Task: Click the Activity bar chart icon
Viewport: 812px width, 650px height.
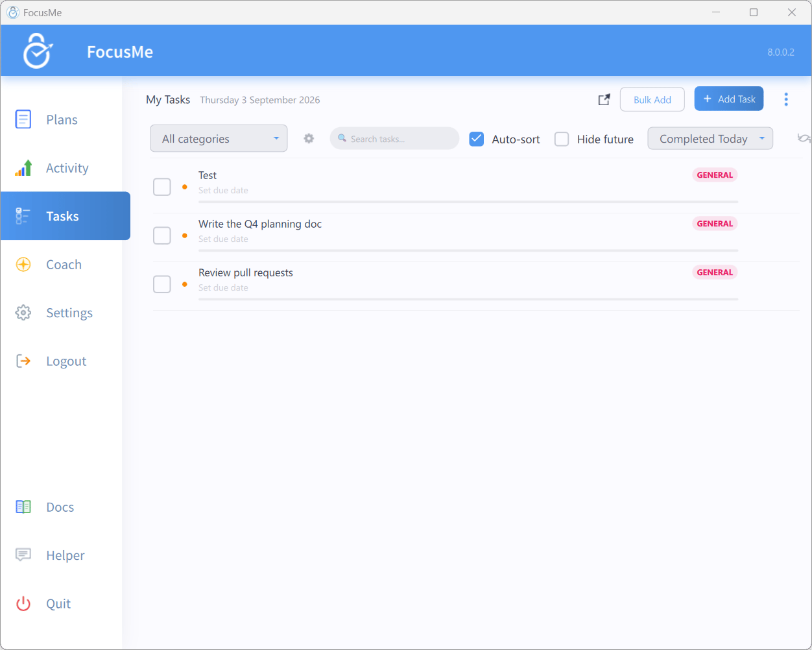Action: pos(23,168)
